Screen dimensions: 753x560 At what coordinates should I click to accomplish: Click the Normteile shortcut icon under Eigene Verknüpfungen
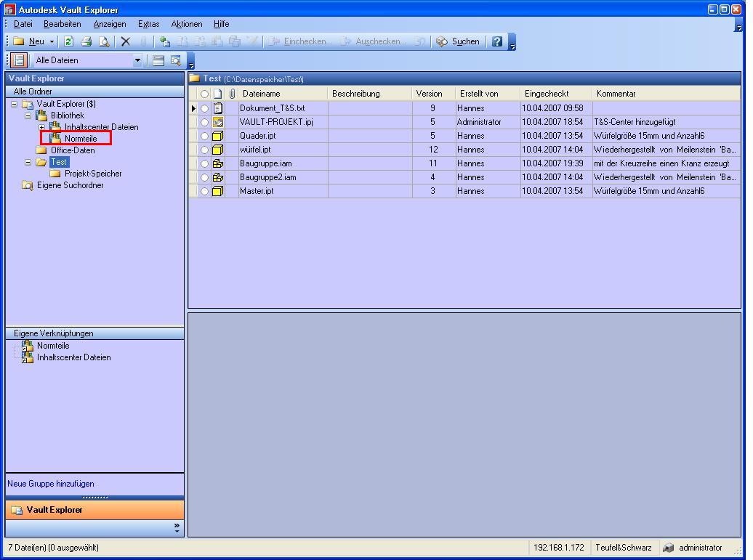[x=28, y=346]
